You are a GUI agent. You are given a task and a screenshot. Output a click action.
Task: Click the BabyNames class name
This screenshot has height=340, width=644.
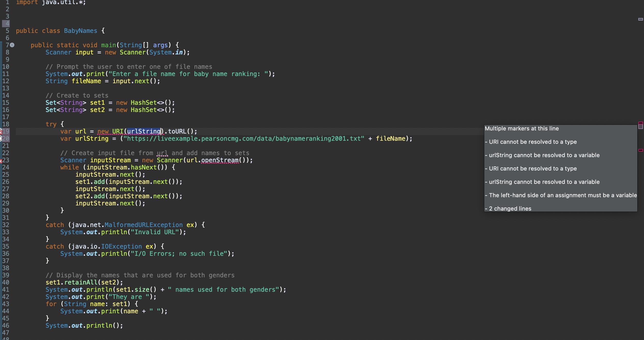pos(80,31)
